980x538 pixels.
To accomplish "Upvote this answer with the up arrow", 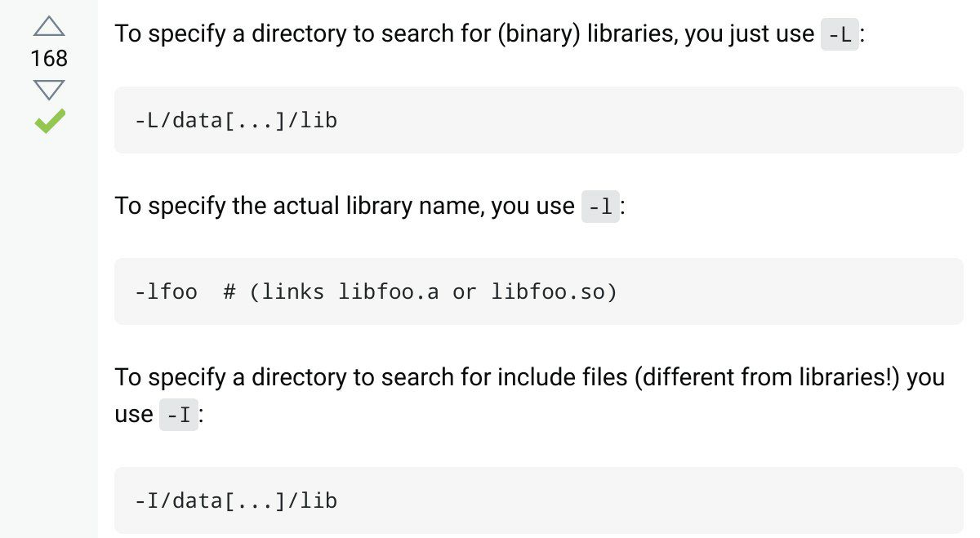I will coord(49,27).
